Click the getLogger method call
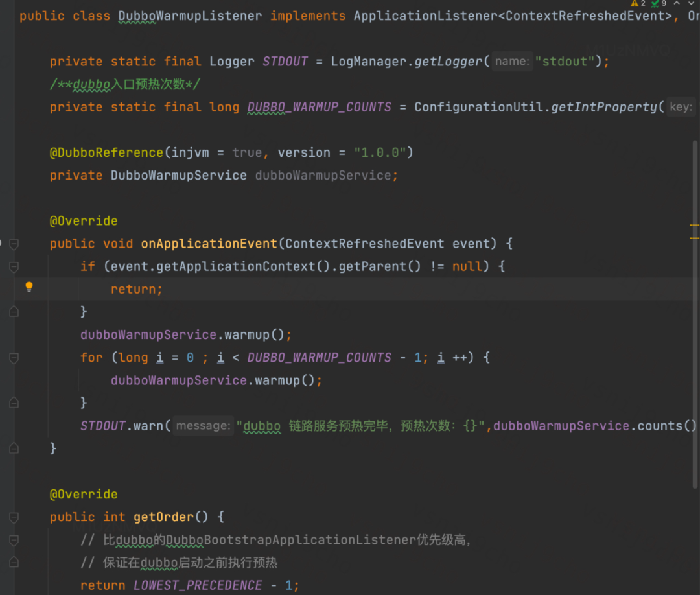Viewport: 700px width, 595px height. pos(449,62)
